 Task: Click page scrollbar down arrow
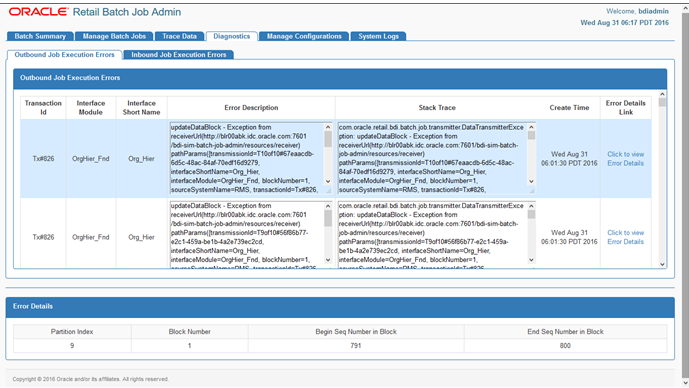pos(685,383)
